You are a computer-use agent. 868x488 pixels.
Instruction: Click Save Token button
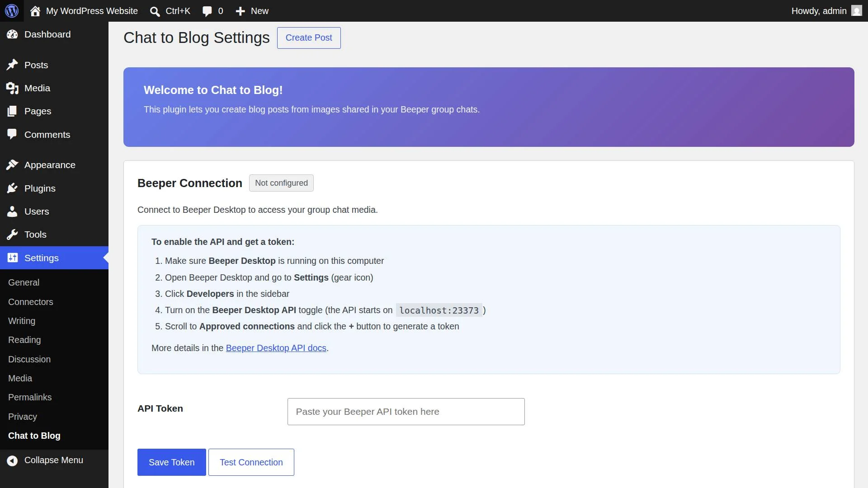[x=172, y=462]
